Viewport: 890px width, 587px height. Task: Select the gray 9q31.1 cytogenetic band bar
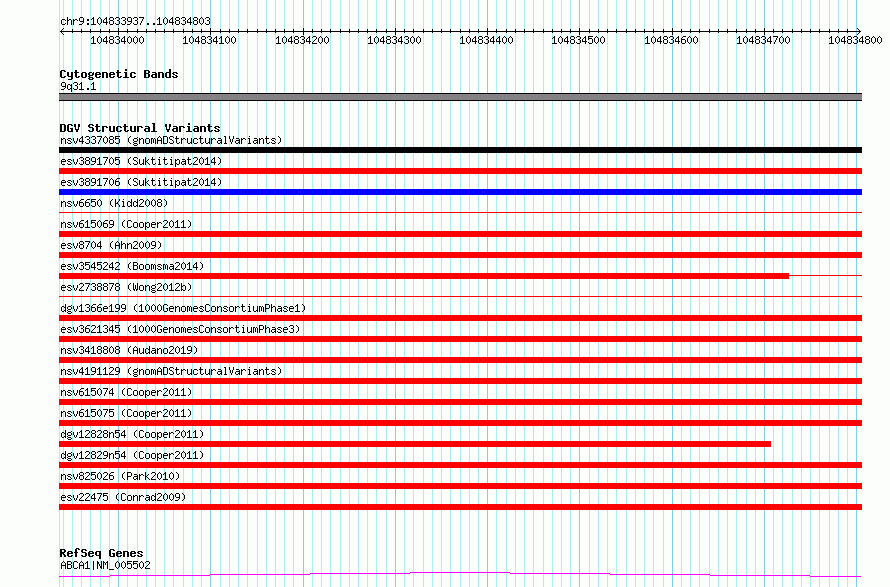click(x=460, y=97)
